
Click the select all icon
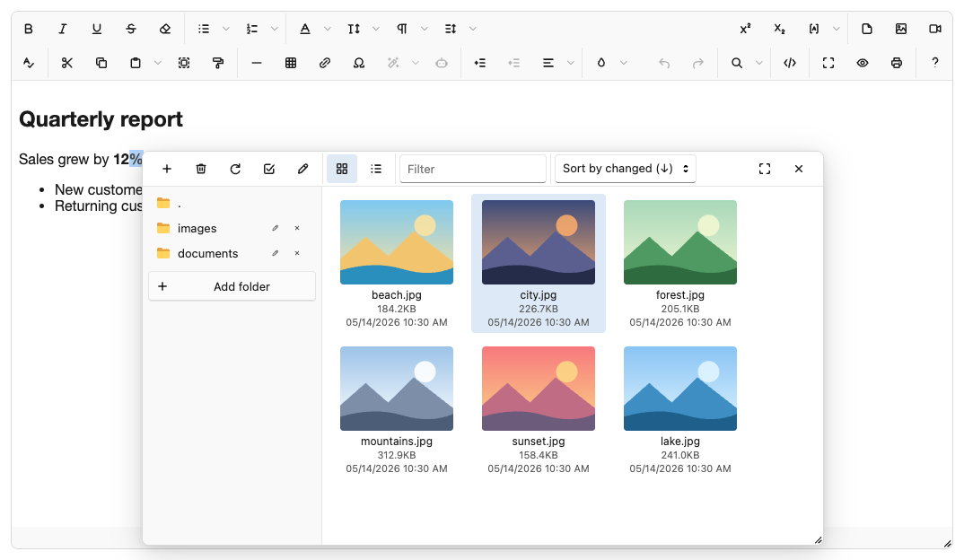pyautogui.click(x=184, y=63)
